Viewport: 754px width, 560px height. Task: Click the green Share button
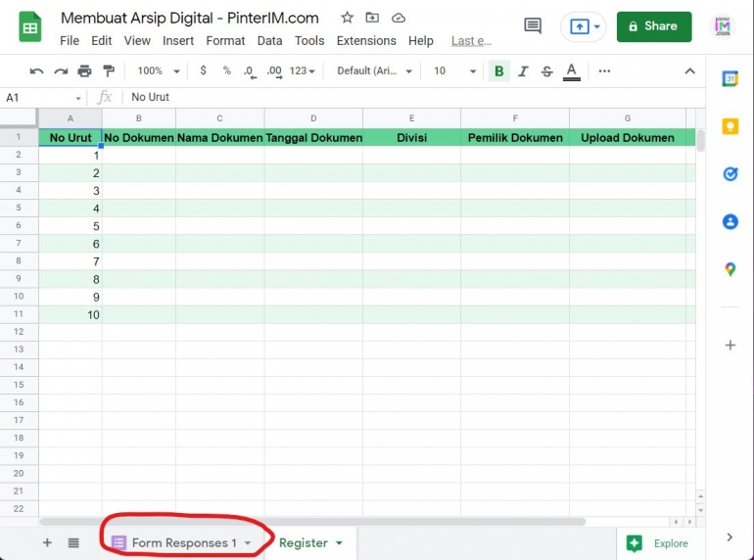pos(654,26)
